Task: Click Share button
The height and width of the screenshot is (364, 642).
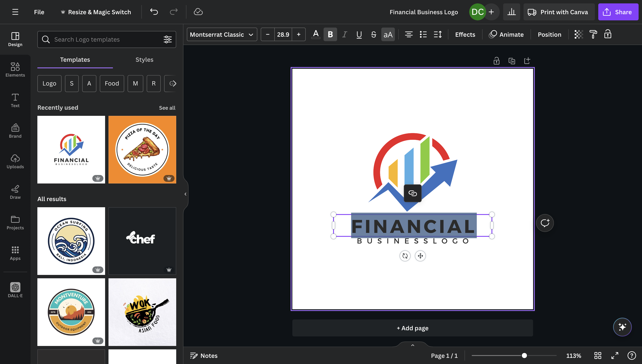Action: pos(618,12)
